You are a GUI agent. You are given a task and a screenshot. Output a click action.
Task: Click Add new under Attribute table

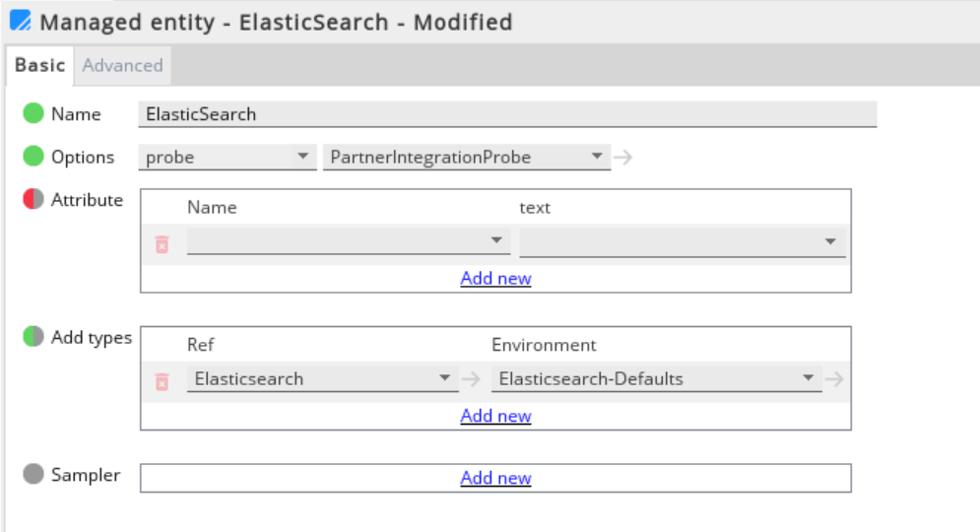tap(495, 278)
